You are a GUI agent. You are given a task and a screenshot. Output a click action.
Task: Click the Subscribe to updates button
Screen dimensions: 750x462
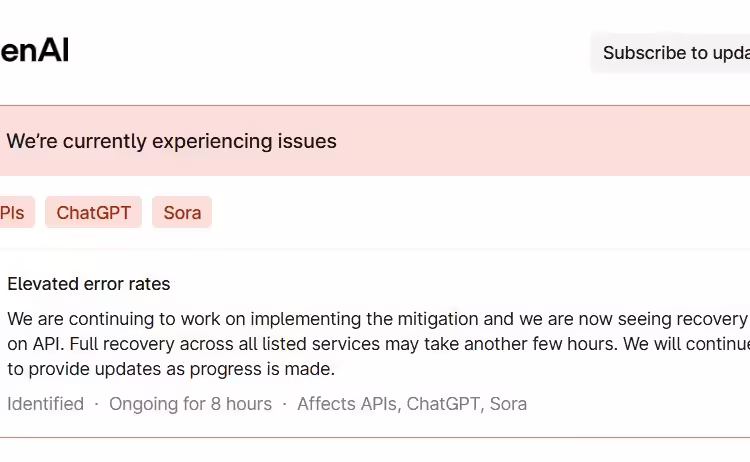671,53
